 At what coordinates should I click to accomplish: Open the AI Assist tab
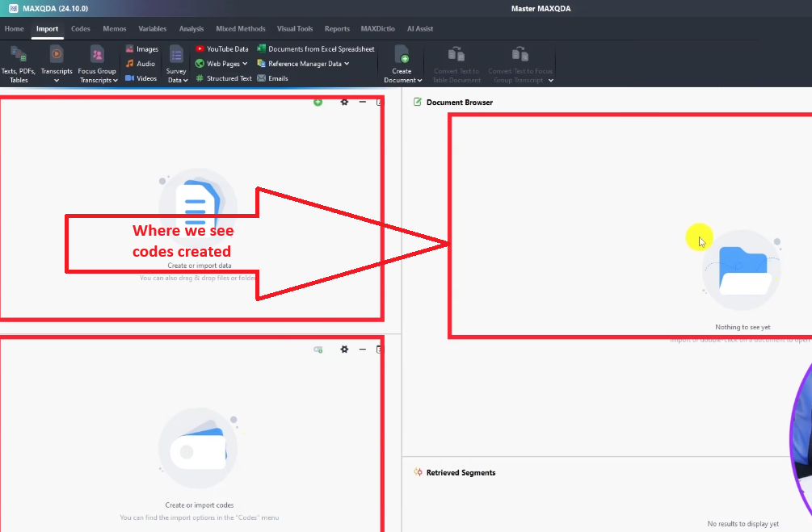419,29
